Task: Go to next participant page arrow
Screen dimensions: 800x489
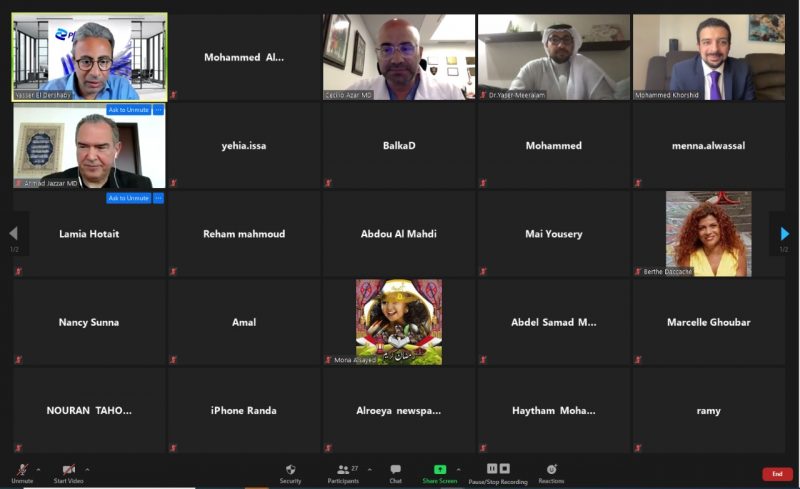Action: [x=784, y=234]
